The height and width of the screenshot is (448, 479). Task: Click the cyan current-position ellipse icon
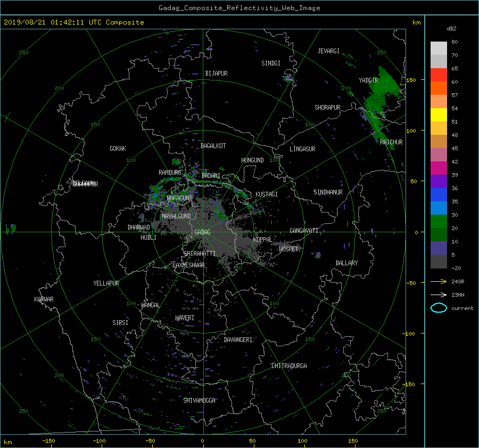(439, 308)
